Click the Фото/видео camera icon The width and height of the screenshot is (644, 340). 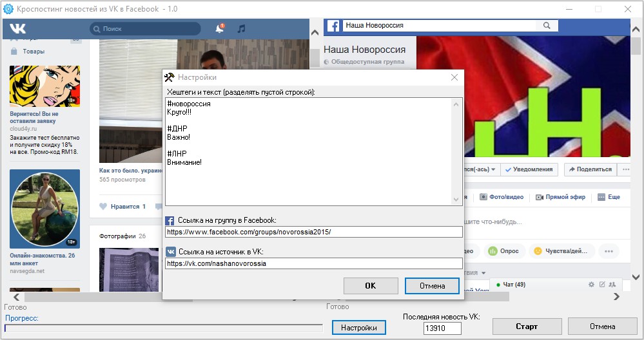483,197
